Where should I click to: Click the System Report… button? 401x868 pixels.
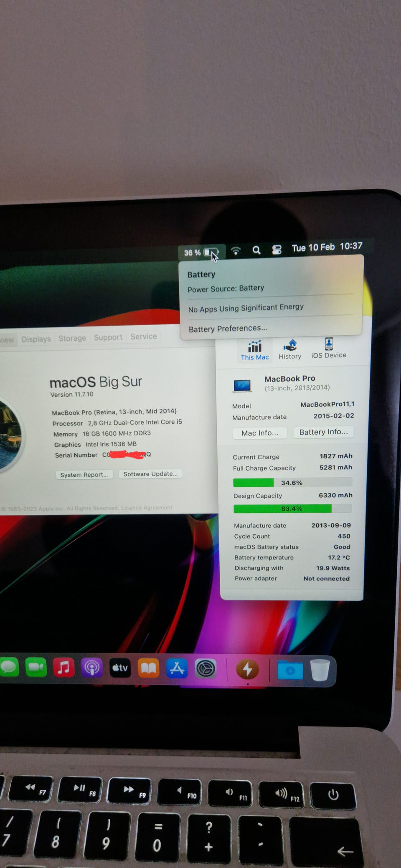84,475
